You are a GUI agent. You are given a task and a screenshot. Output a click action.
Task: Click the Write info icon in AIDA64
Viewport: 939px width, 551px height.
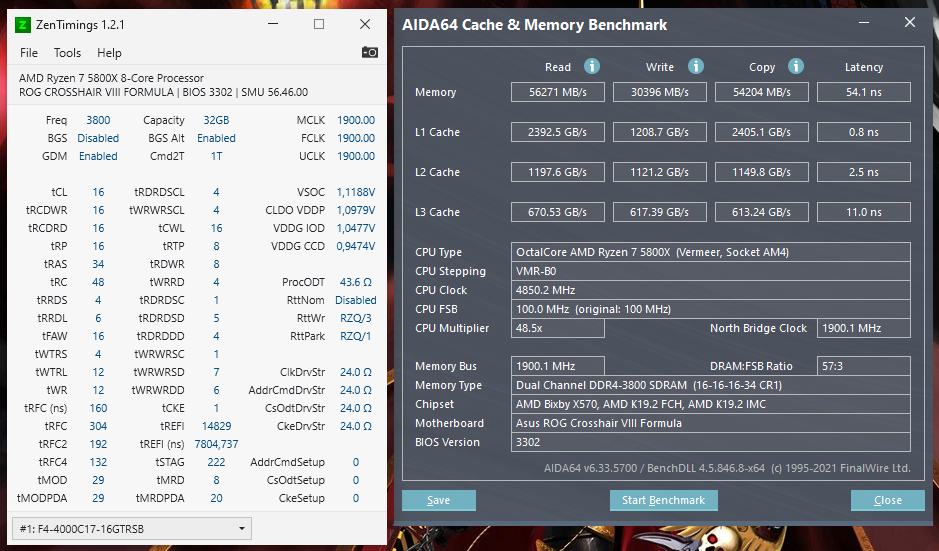point(695,66)
